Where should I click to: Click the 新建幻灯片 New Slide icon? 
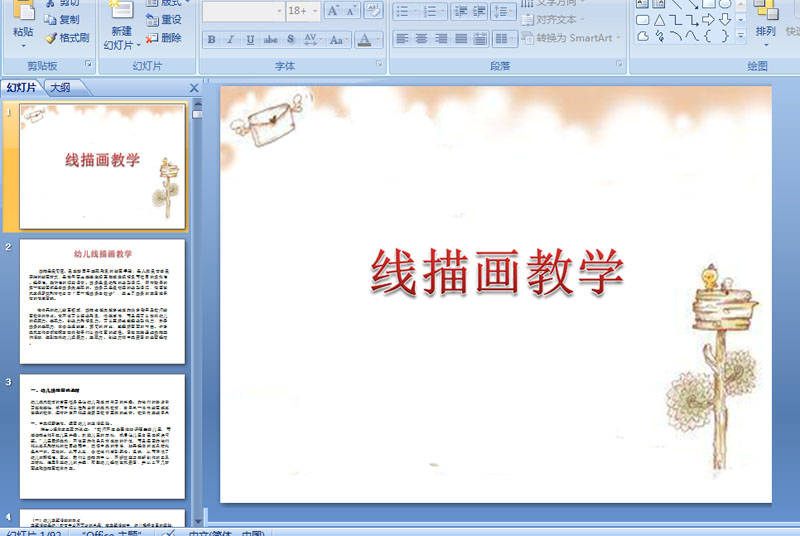coord(121,10)
